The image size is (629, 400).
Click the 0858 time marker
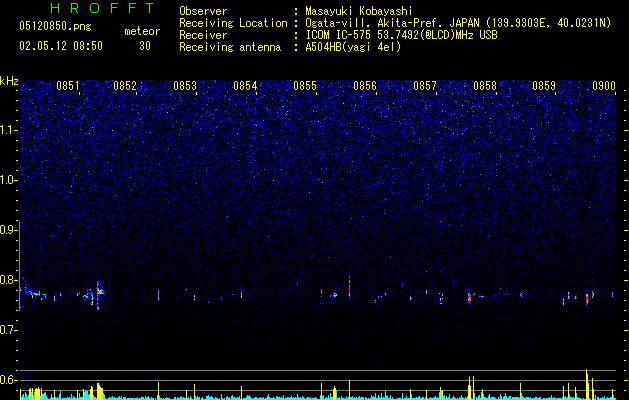point(485,86)
